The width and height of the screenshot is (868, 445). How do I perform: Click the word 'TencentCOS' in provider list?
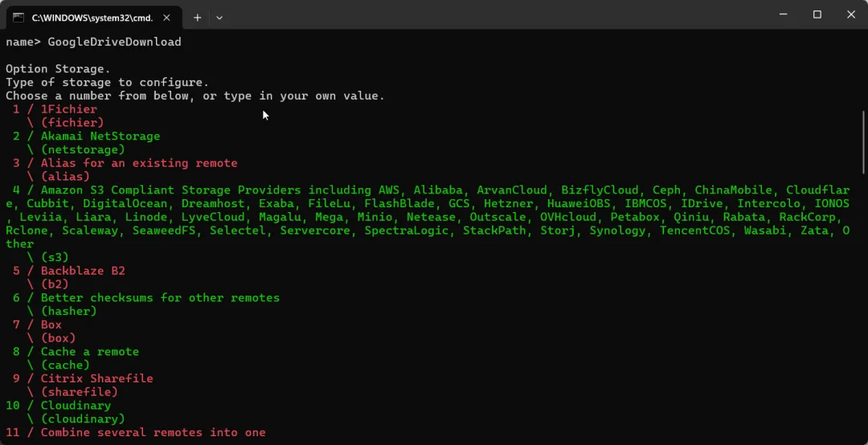click(x=694, y=231)
